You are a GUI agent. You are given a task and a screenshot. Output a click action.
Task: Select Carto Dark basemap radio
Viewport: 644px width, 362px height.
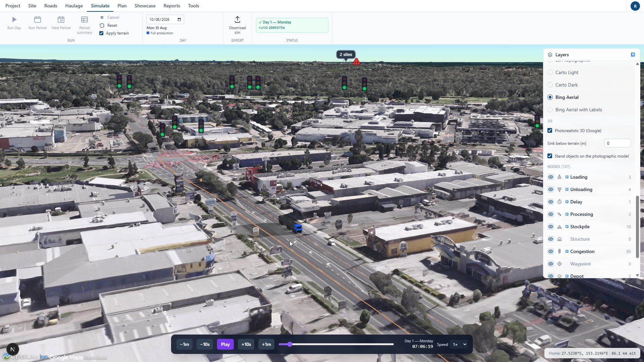coord(550,85)
